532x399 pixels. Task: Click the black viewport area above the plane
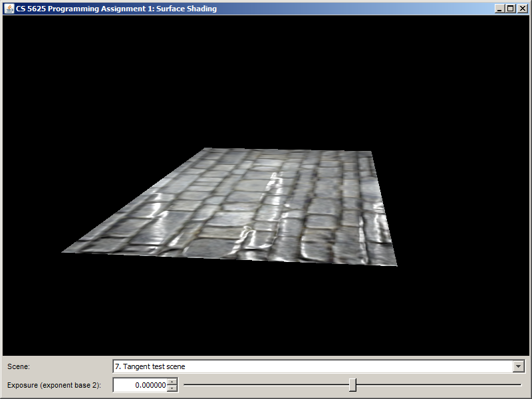[266, 80]
